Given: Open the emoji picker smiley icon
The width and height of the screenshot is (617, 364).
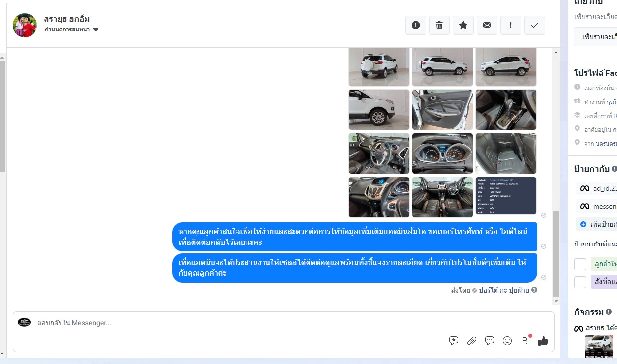Looking at the screenshot, I should (x=507, y=341).
